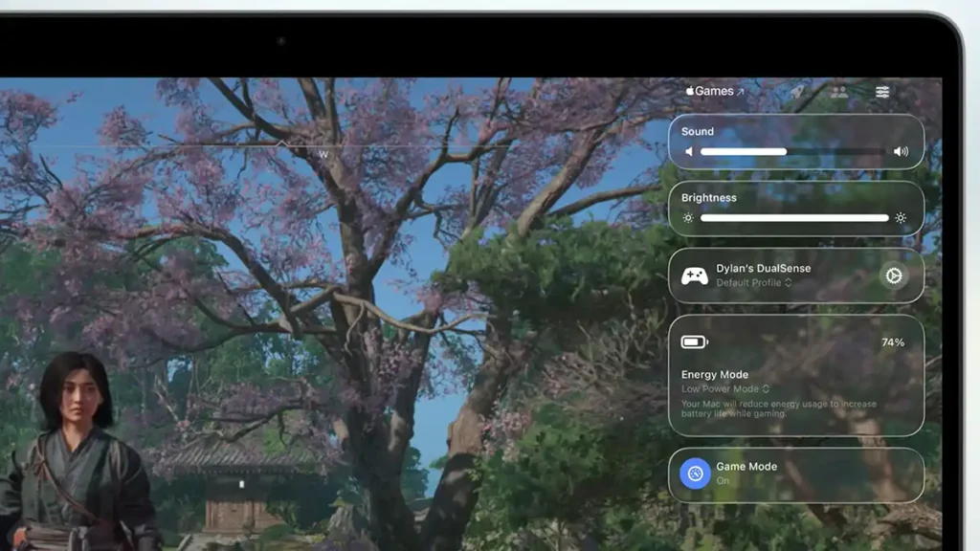Toggle the blue Game Mode button
980x551 pixels.
(x=695, y=474)
